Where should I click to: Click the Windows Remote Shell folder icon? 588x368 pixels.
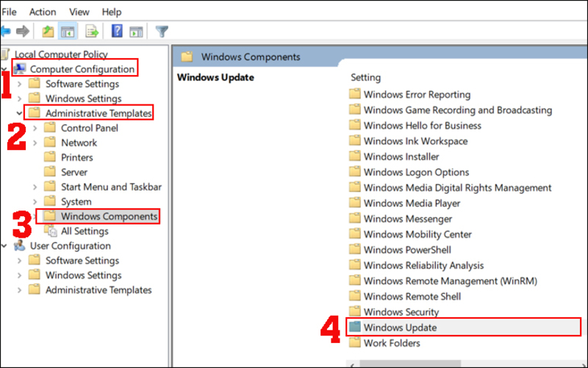click(355, 296)
